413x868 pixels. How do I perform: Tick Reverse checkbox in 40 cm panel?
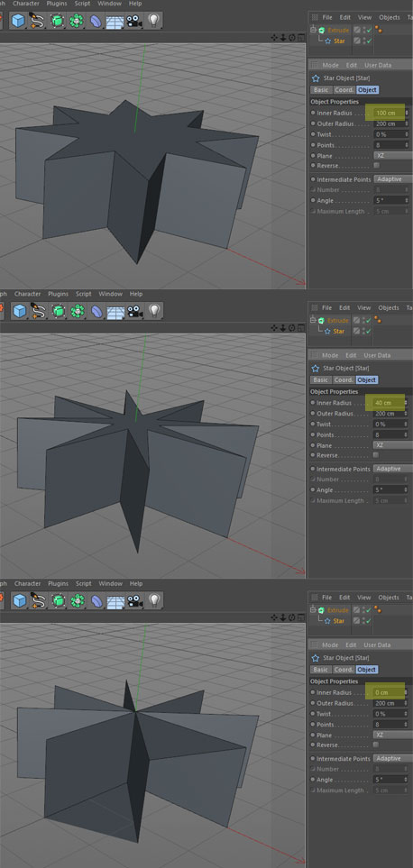tap(377, 455)
